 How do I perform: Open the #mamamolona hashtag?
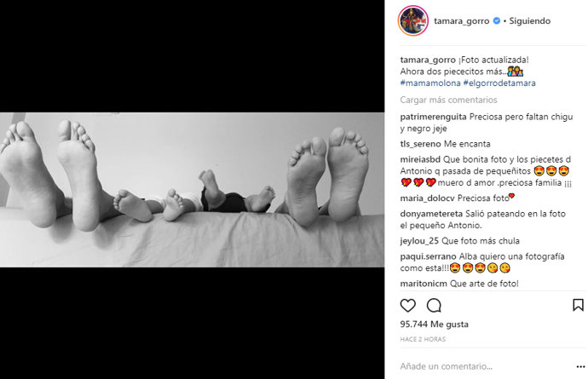pyautogui.click(x=430, y=83)
